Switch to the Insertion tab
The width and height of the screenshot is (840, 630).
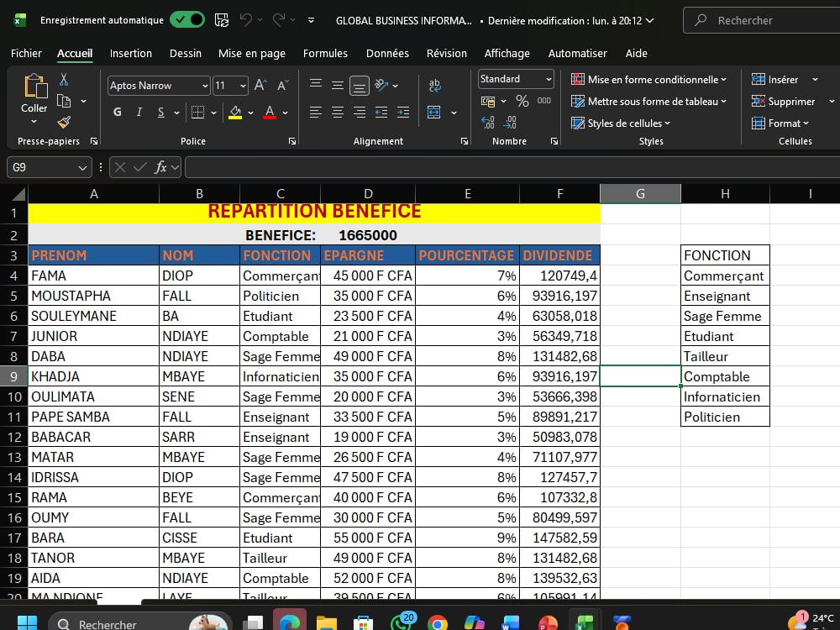(x=131, y=53)
